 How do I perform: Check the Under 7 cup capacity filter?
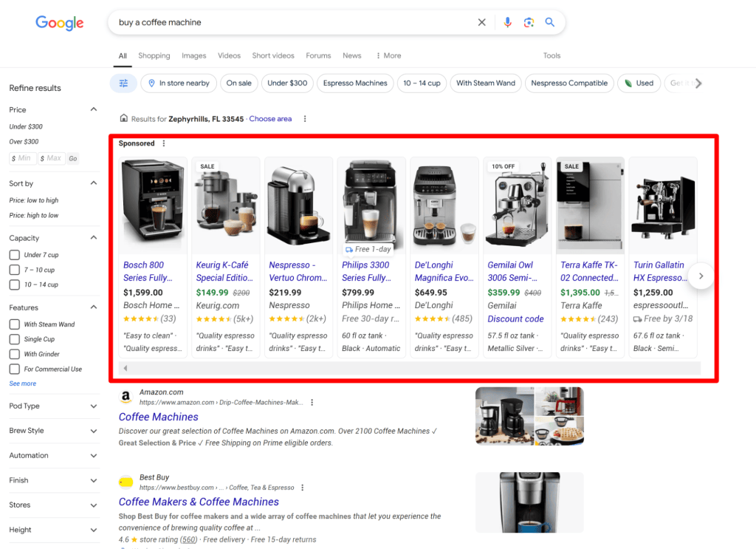tap(13, 254)
